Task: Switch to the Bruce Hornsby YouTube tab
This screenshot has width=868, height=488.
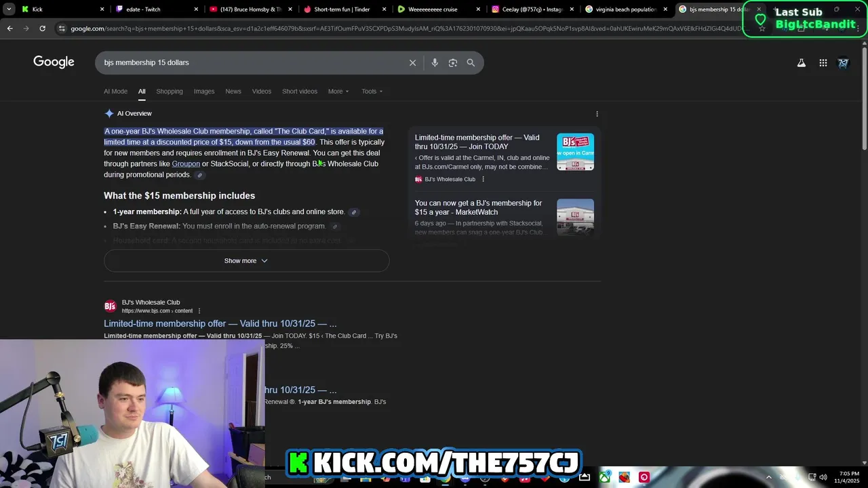Action: (250, 9)
